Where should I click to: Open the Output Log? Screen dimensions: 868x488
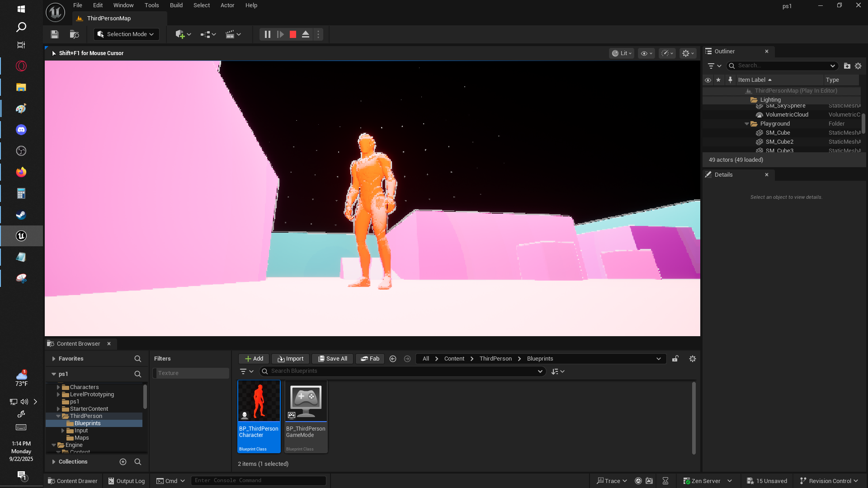click(127, 481)
